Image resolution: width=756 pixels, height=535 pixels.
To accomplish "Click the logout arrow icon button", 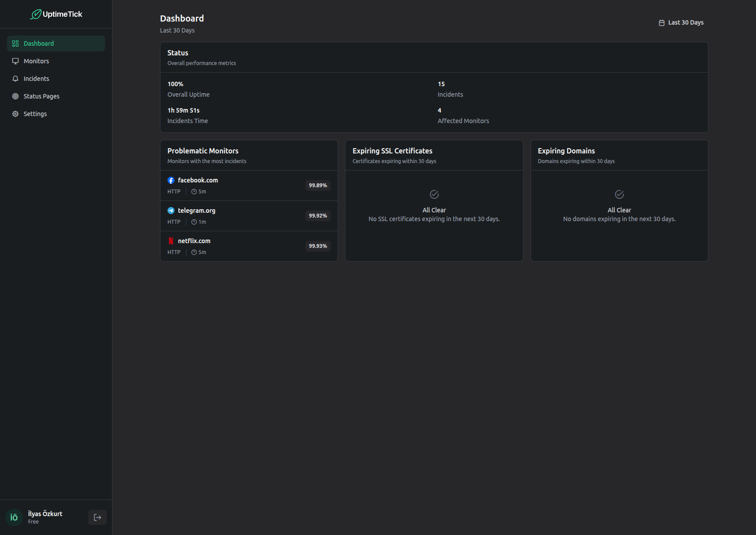I will [x=98, y=517].
